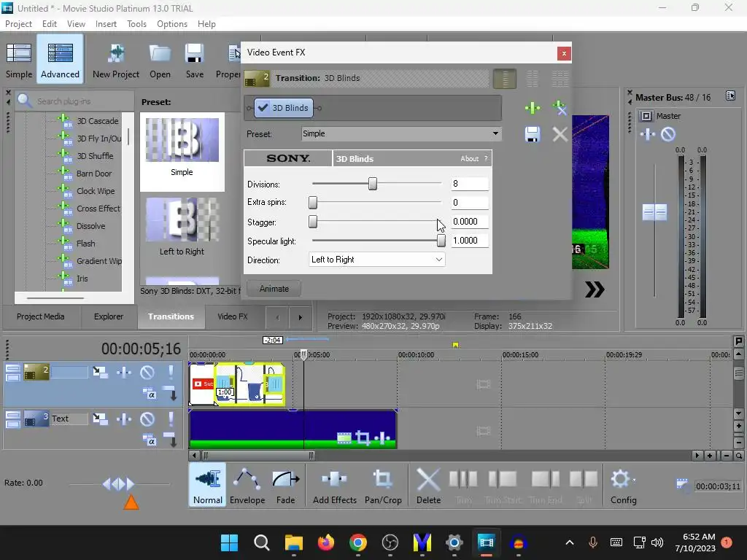Click About in the 3D Blinds header
This screenshot has width=747, height=560.
click(469, 158)
